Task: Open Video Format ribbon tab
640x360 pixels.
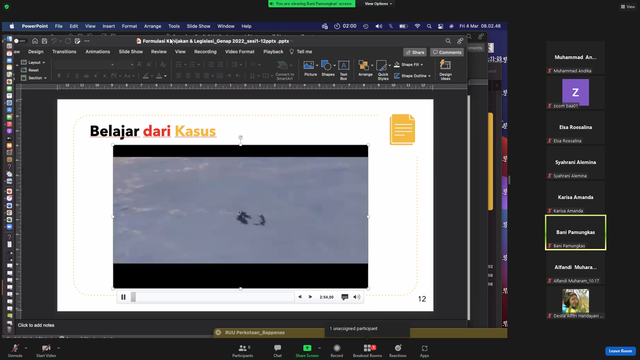Action: [x=240, y=52]
